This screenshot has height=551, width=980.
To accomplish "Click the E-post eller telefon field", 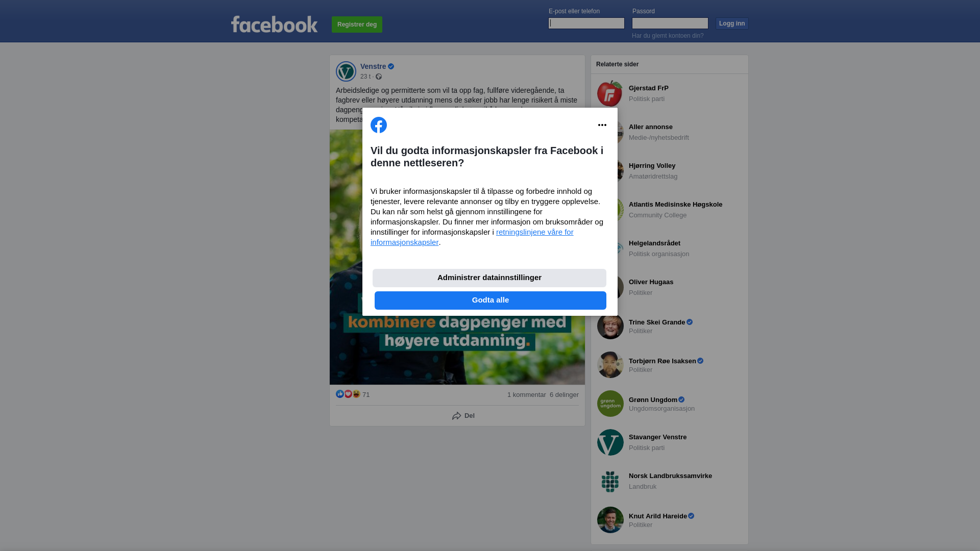I will click(x=586, y=23).
